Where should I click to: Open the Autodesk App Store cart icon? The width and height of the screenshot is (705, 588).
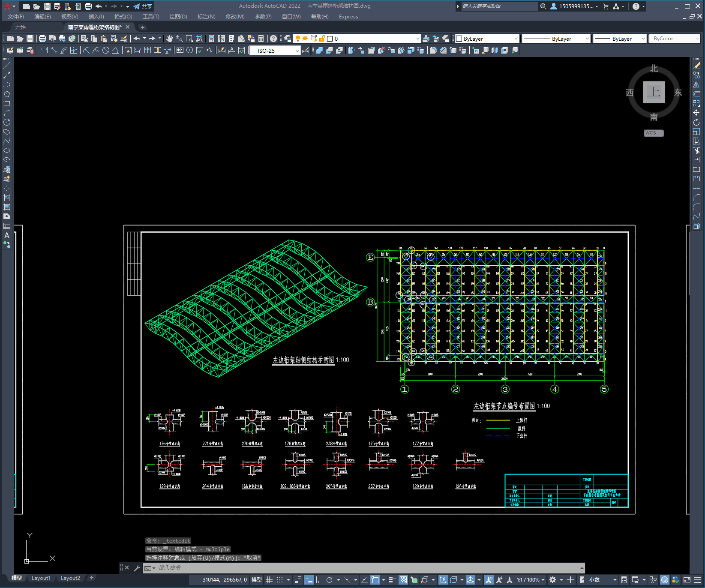(606, 6)
